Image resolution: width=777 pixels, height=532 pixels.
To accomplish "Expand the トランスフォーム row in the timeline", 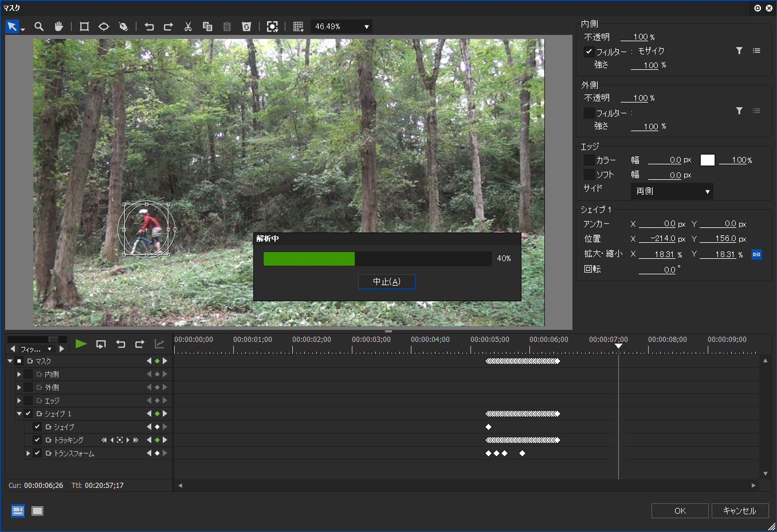I will click(x=28, y=454).
